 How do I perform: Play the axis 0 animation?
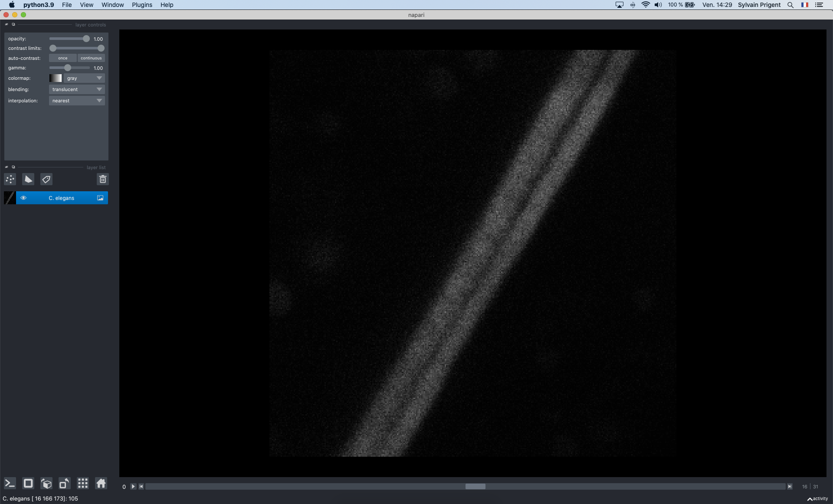(x=133, y=487)
